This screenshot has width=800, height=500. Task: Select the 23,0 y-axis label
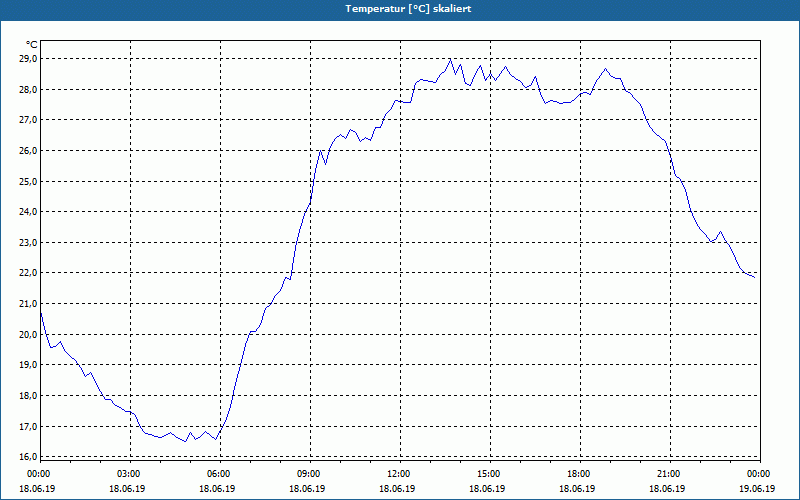[29, 242]
